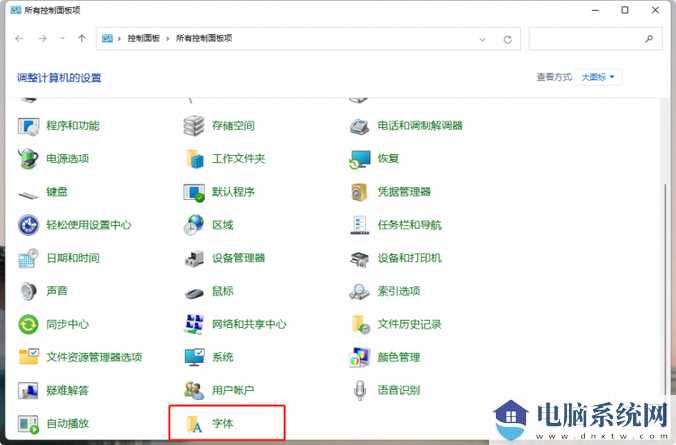Image resolution: width=676 pixels, height=445 pixels.
Task: Open the 字体 fonts folder icon
Action: 194,424
